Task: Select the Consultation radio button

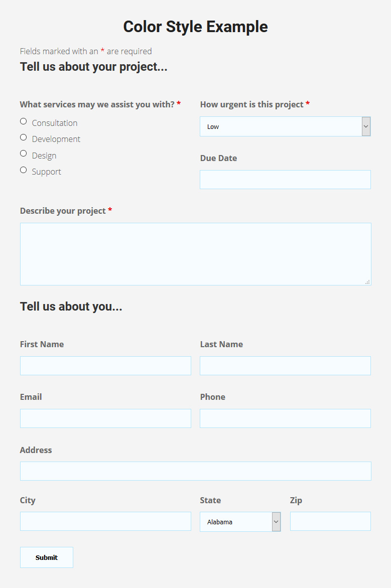Action: (x=23, y=121)
